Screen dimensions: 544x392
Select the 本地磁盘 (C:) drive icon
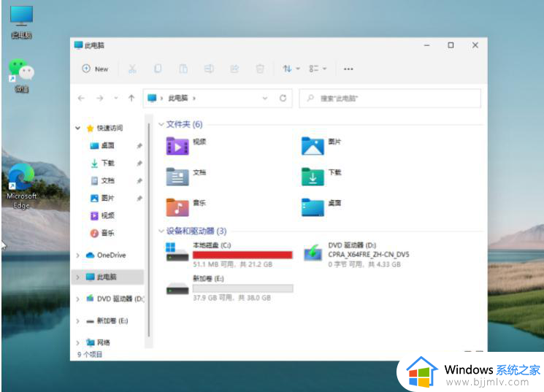[177, 252]
